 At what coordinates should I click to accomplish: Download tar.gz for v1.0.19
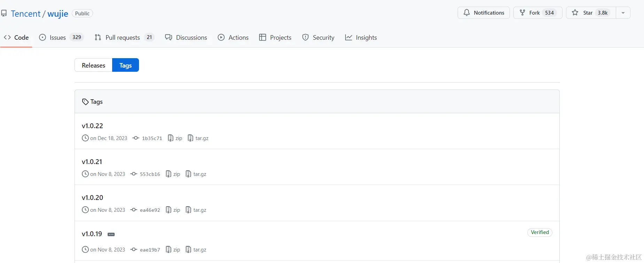point(196,250)
